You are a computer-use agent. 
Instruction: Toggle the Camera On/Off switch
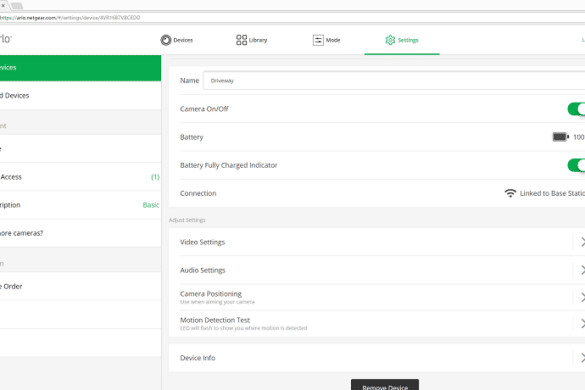pos(576,109)
